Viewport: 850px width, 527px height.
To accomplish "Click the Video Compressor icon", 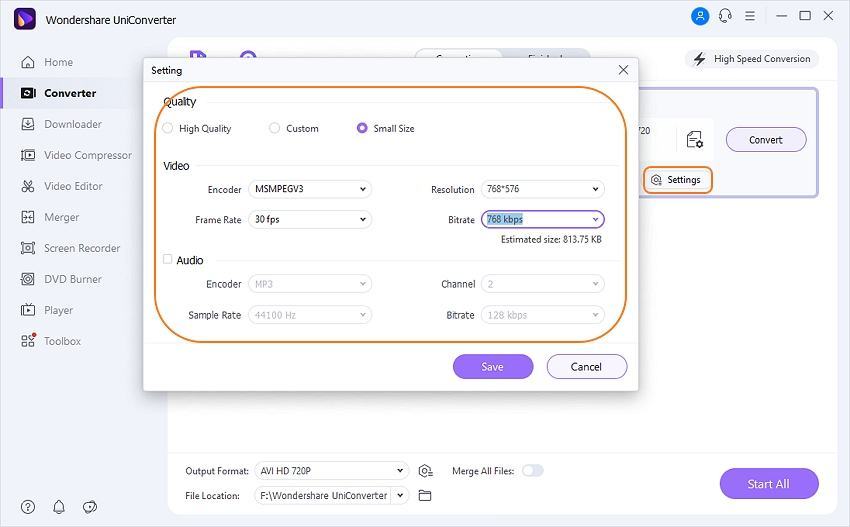I will point(28,155).
